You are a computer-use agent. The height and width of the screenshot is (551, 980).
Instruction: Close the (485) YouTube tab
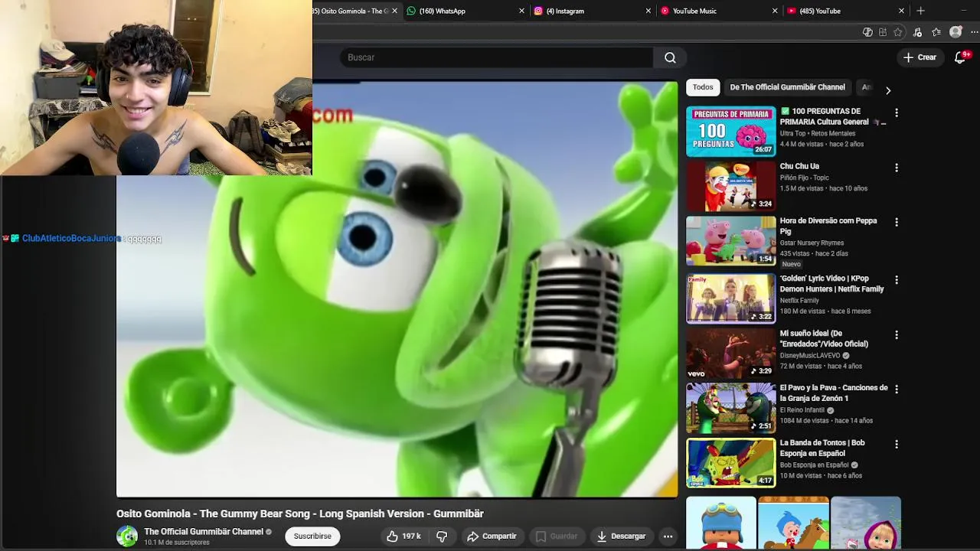pyautogui.click(x=901, y=11)
